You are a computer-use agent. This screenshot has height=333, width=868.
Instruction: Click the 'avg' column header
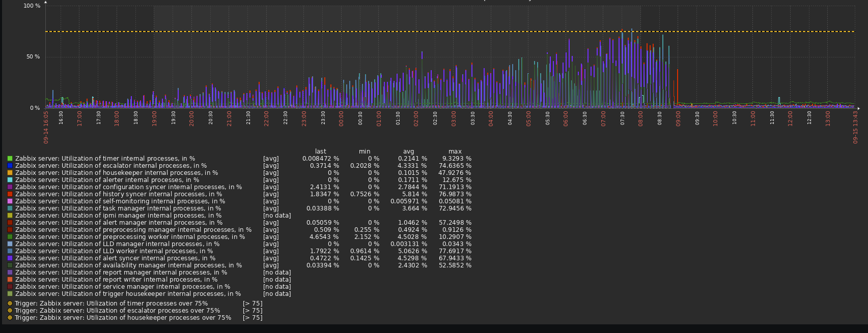click(409, 152)
